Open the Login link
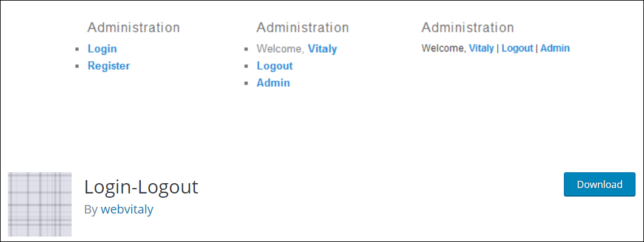This screenshot has height=242, width=644. click(x=102, y=49)
